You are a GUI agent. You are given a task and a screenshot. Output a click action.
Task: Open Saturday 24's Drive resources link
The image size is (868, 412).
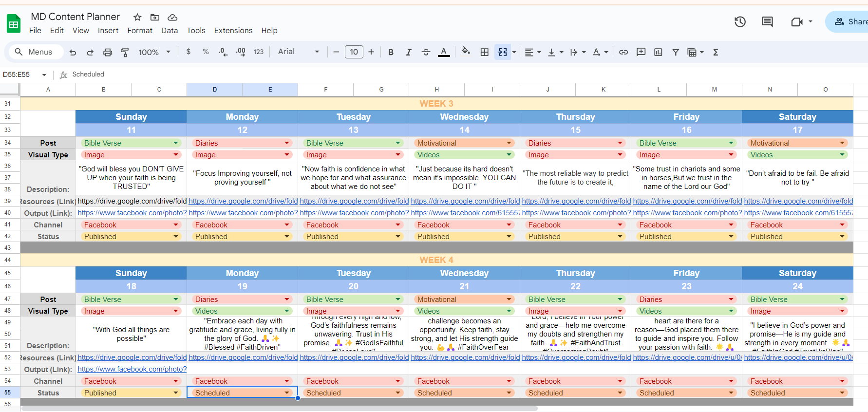[798, 357]
